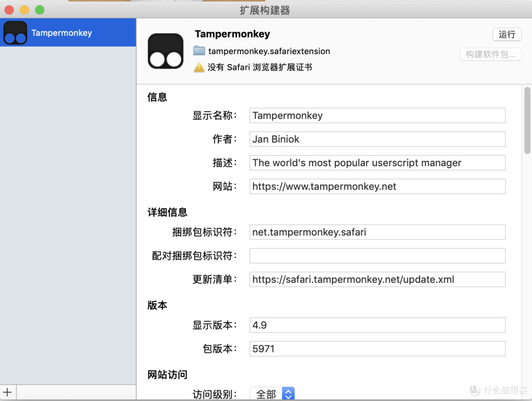The image size is (532, 401).
Task: Click the 信息 section heading
Action: tap(157, 97)
